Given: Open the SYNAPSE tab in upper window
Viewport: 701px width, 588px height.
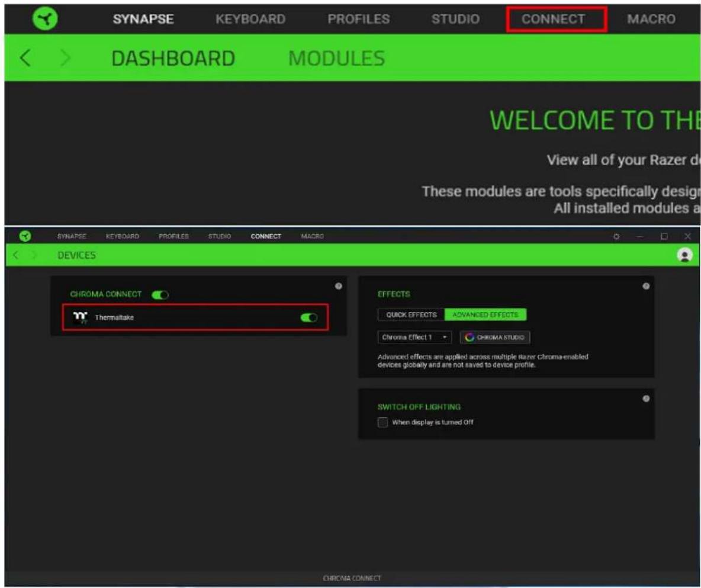Looking at the screenshot, I should click(x=143, y=19).
